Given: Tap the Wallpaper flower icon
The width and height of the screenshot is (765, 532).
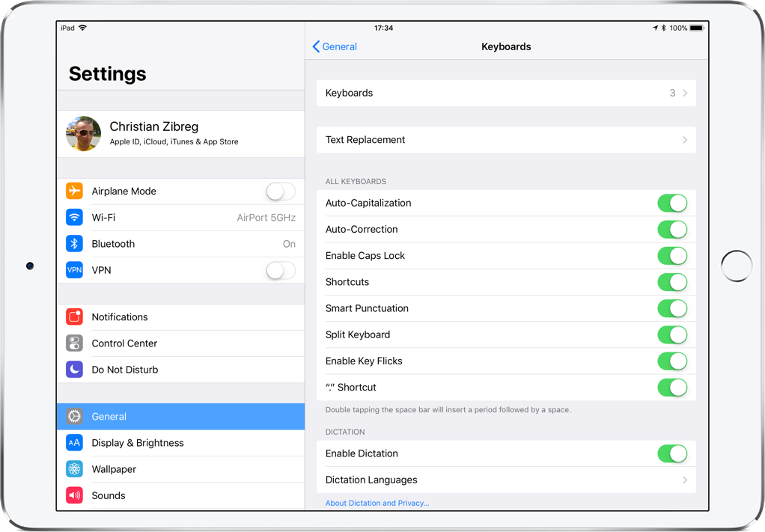Looking at the screenshot, I should [x=74, y=468].
